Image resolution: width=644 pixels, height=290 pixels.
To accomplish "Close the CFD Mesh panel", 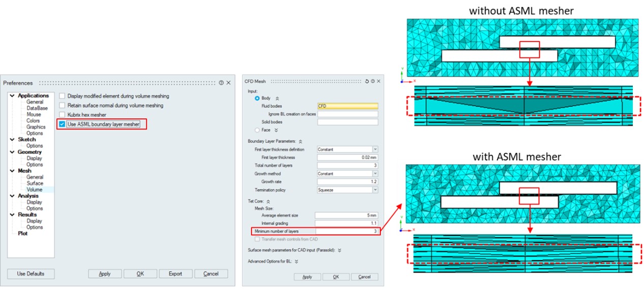I will point(378,81).
